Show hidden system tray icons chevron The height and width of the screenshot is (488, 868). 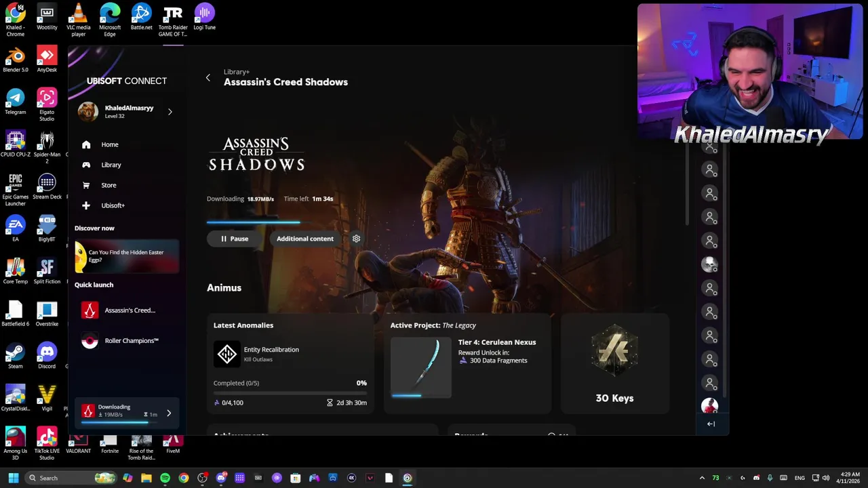pos(702,478)
